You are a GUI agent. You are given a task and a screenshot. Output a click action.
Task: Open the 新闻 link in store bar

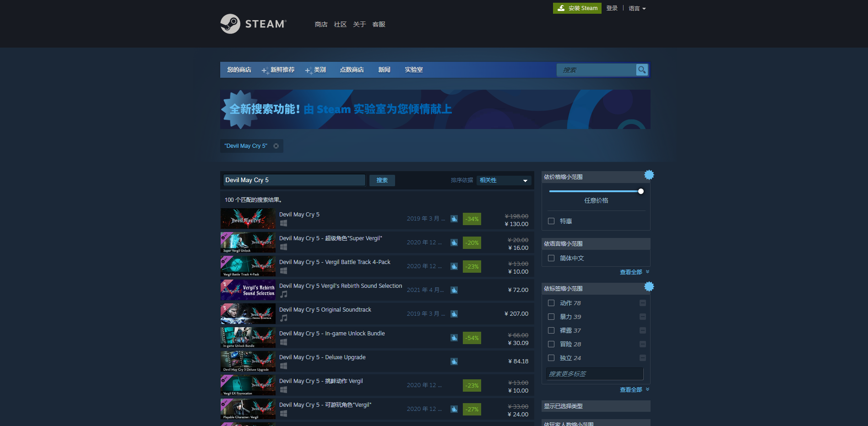click(384, 70)
